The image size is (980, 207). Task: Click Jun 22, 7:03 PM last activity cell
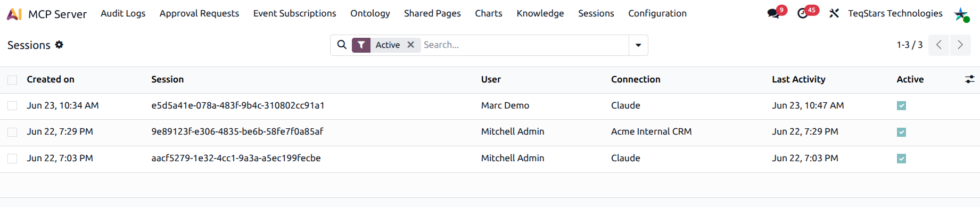805,158
